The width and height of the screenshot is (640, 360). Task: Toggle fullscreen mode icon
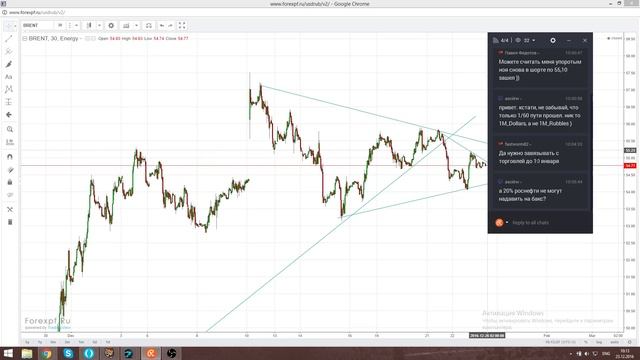[182, 25]
